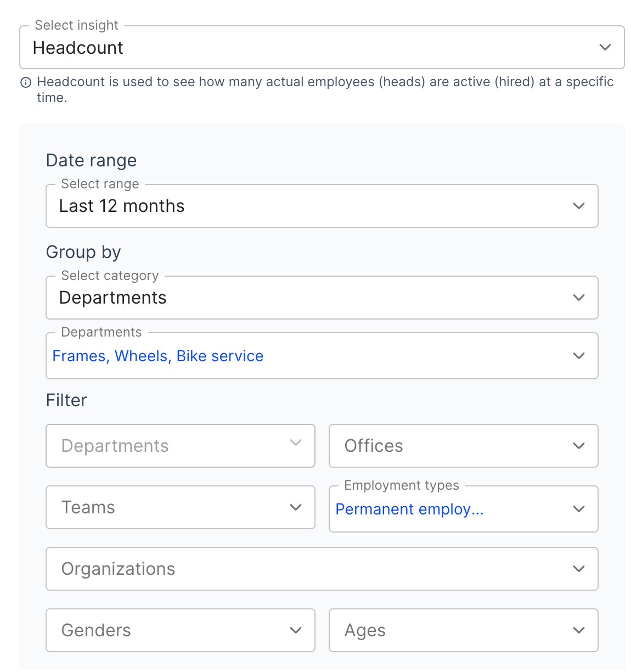
Task: Click chevron arrow in Select insight field
Action: [605, 47]
